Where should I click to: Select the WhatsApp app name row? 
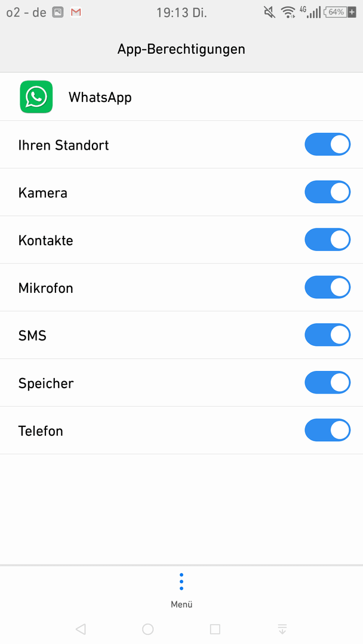tap(181, 97)
